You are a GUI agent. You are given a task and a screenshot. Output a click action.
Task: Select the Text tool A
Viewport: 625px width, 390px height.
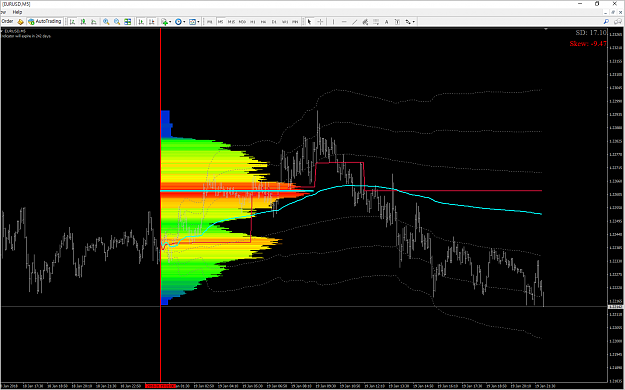tap(387, 22)
